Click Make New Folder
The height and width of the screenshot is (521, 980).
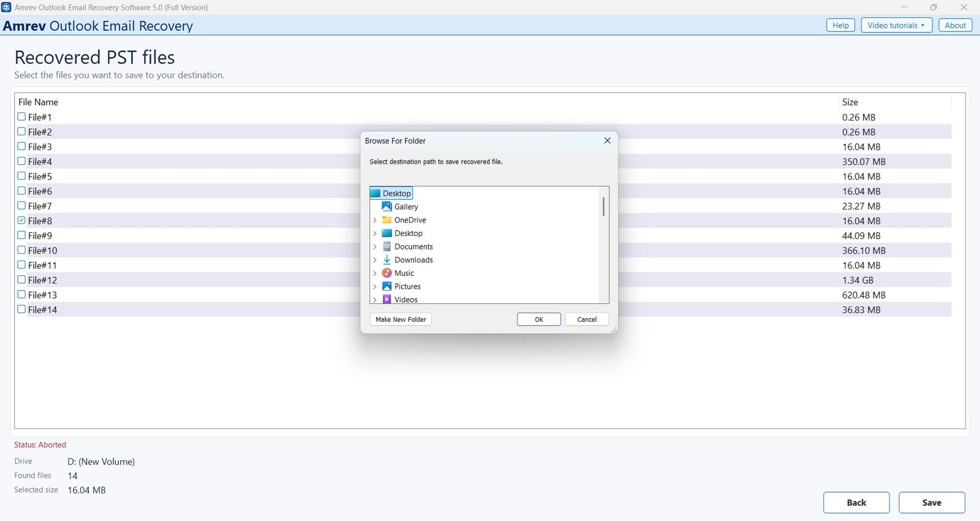pyautogui.click(x=401, y=319)
